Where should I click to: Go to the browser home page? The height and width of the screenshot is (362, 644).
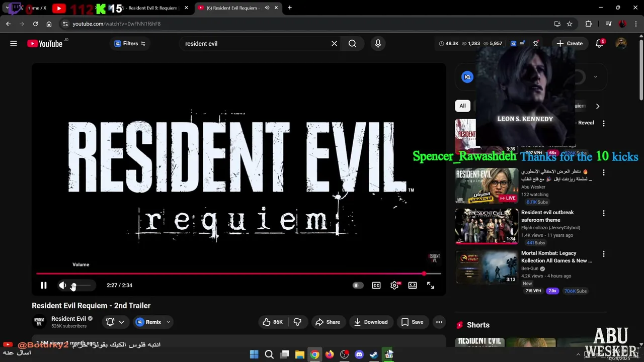[49, 24]
